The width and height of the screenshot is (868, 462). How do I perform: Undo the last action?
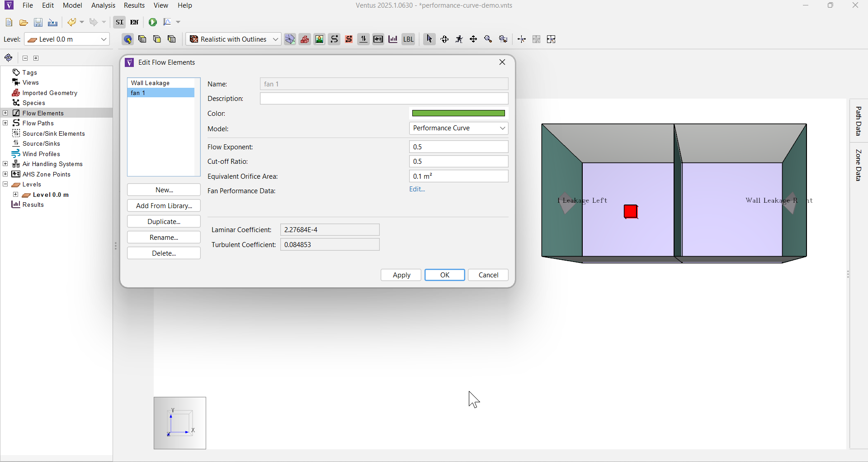[x=71, y=22]
